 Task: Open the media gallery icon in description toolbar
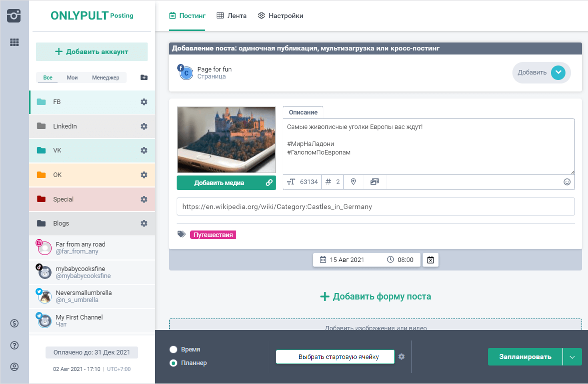point(374,182)
